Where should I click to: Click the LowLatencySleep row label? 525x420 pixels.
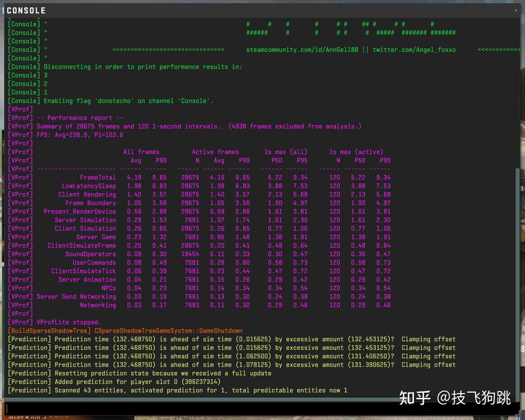[89, 186]
